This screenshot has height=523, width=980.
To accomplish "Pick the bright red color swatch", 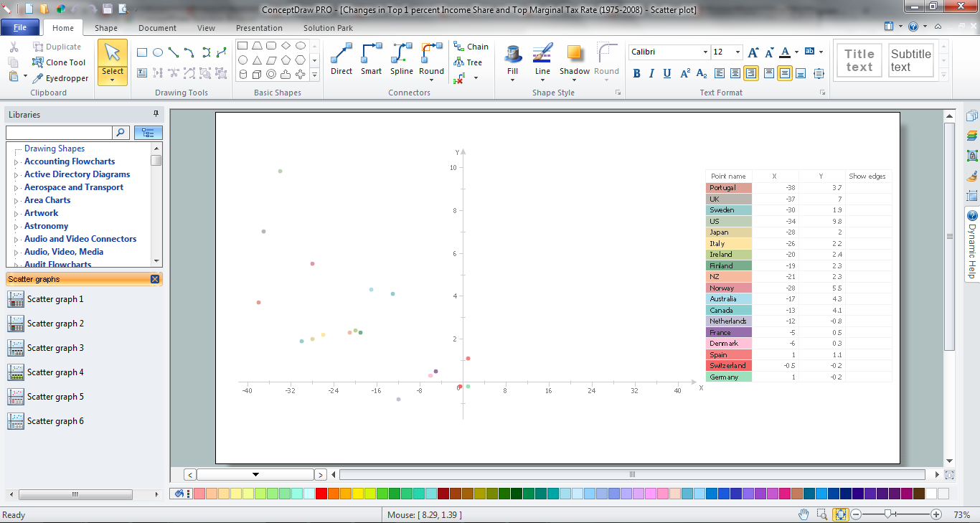I will coord(321,494).
